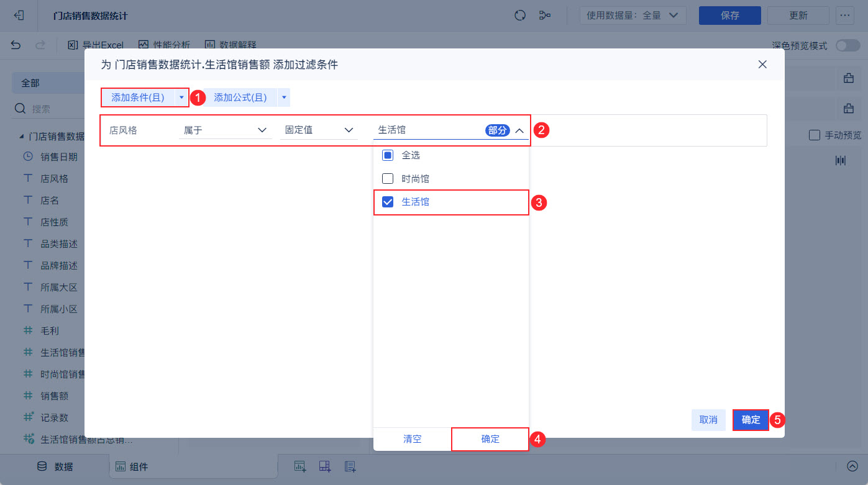
Task: Undo the last action
Action: point(16,45)
